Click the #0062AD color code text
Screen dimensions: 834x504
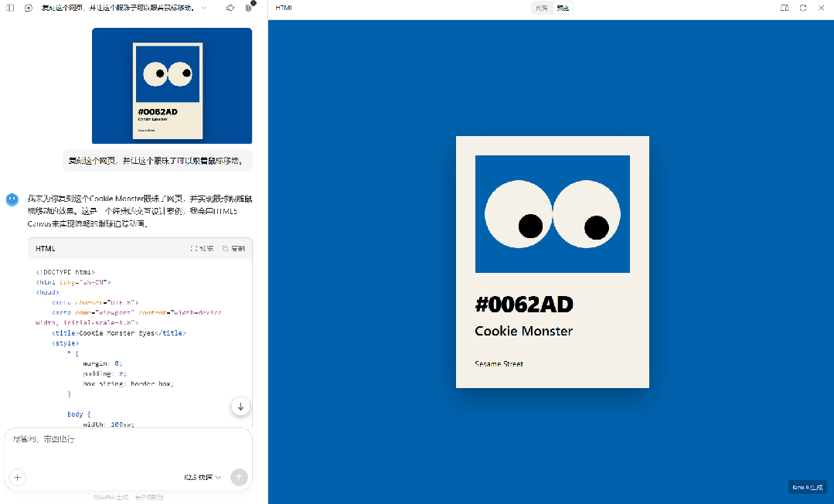point(524,305)
